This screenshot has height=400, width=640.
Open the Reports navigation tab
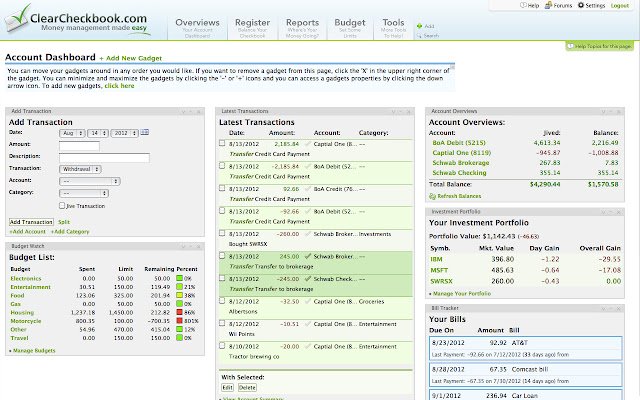point(302,28)
